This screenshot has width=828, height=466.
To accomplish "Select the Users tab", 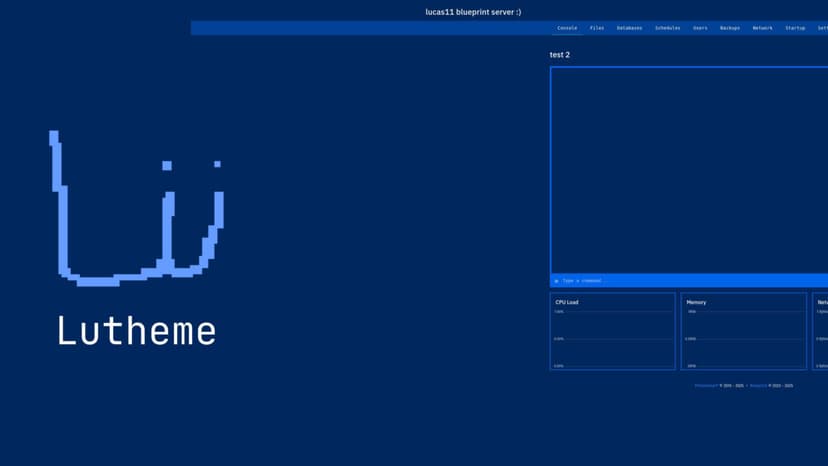I will [700, 28].
